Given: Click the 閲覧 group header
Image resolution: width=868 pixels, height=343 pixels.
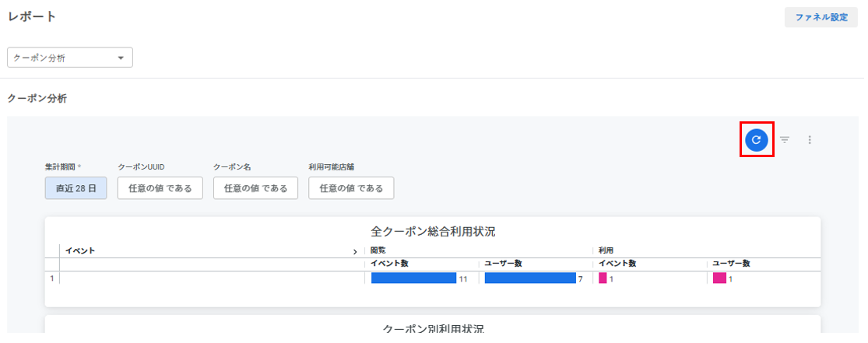Looking at the screenshot, I should [x=378, y=250].
